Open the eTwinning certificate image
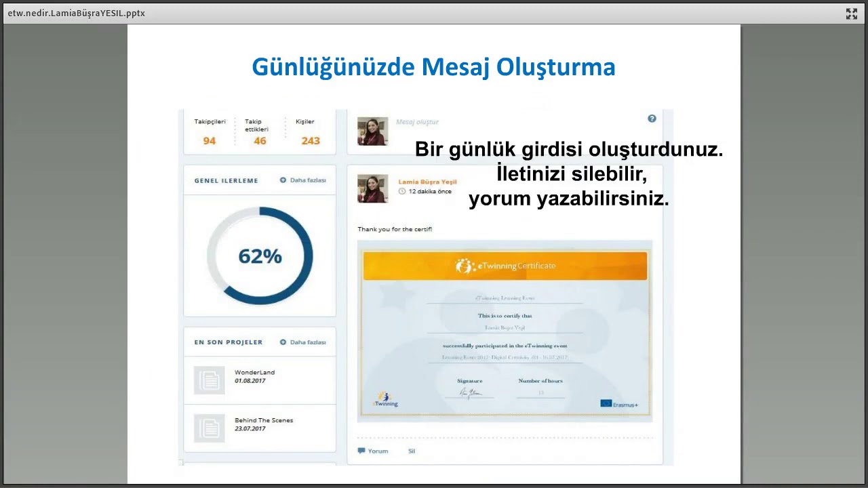The image size is (868, 488). 505,331
